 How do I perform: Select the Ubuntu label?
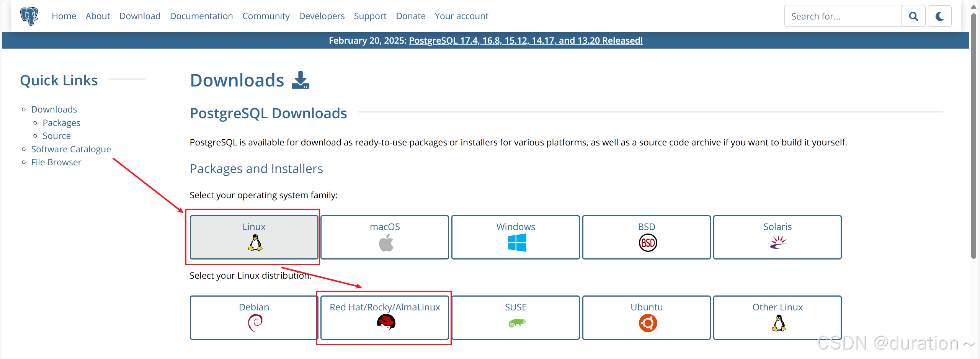pyautogui.click(x=647, y=307)
